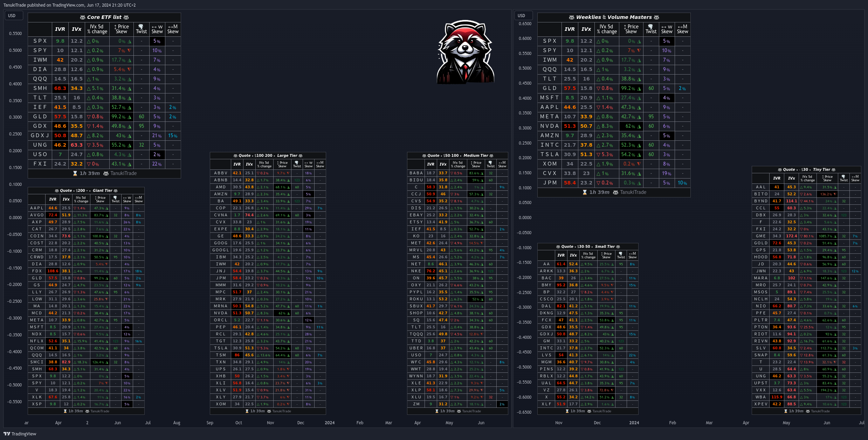Click the TSLA ticker in Weeklies & Volume Masters
This screenshot has height=440, width=868.
pos(550,154)
